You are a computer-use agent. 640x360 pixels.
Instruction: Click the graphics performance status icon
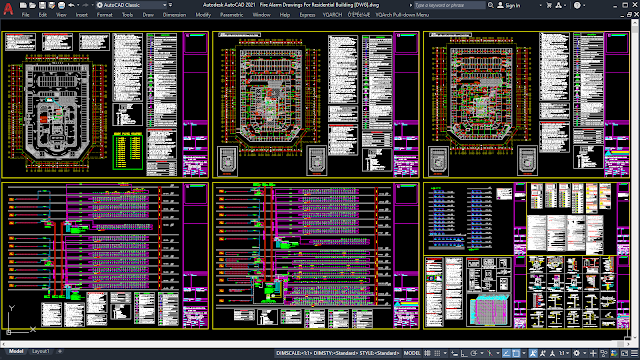coord(613,353)
